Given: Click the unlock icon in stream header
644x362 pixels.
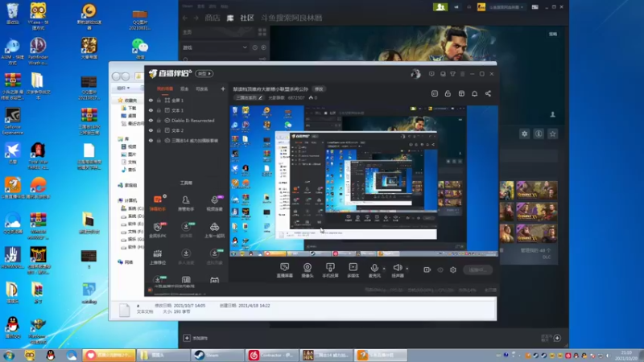Looking at the screenshot, I should [x=448, y=93].
